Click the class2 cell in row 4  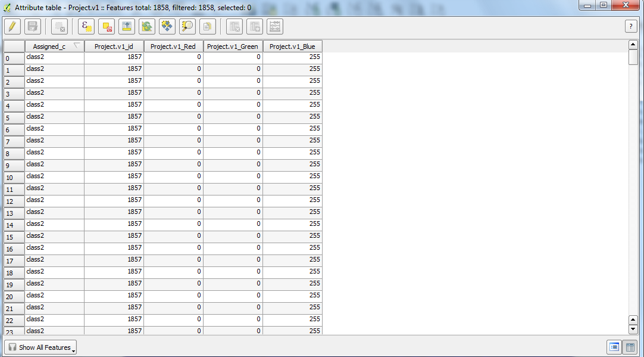pyautogui.click(x=55, y=106)
